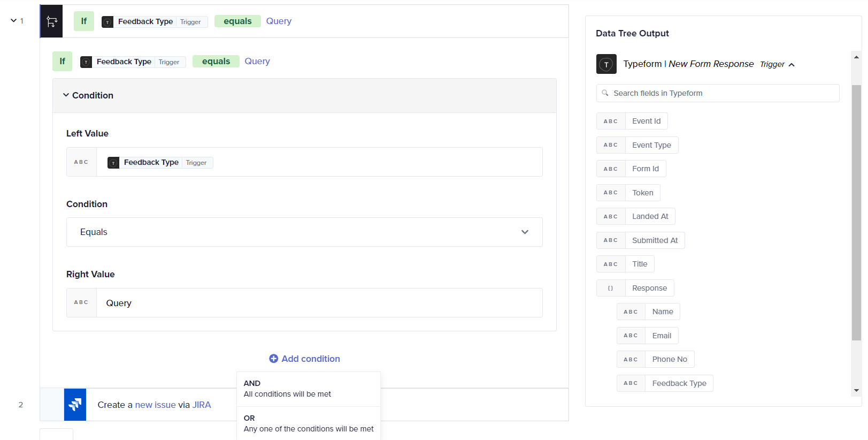Select the Phone No field under Response

coord(656,359)
